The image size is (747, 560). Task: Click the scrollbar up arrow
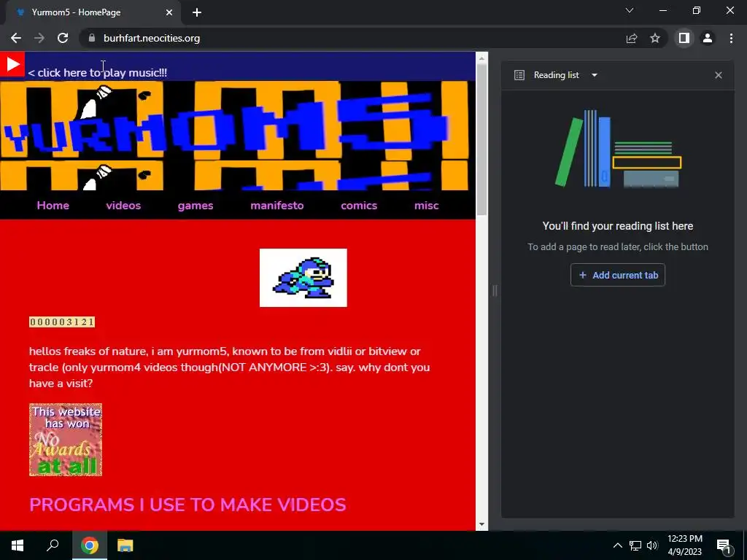point(481,58)
